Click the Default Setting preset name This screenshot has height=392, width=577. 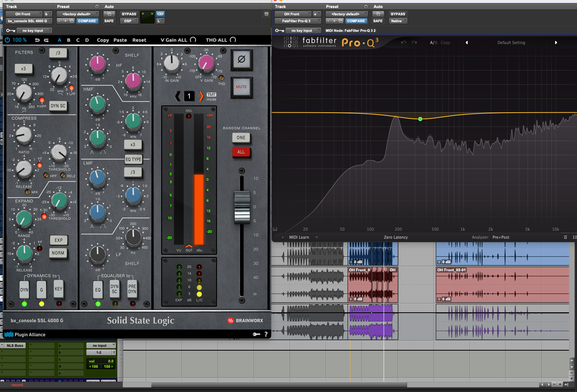[x=511, y=43]
